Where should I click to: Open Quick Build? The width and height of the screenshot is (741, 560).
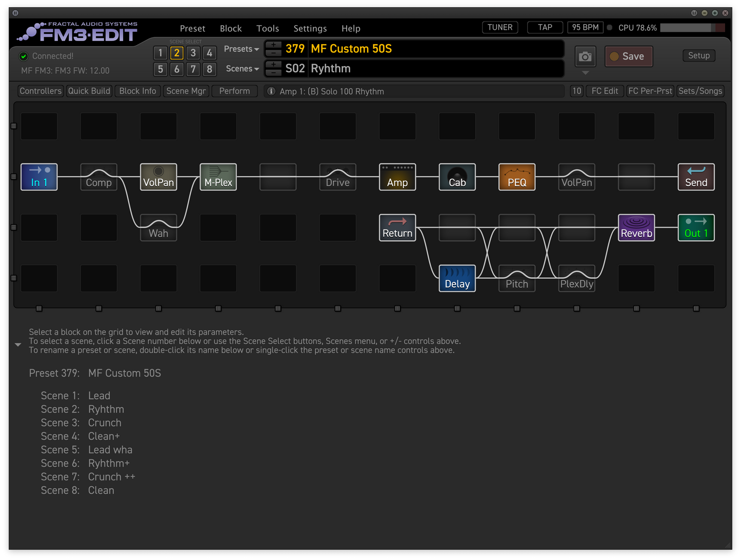[x=89, y=91]
